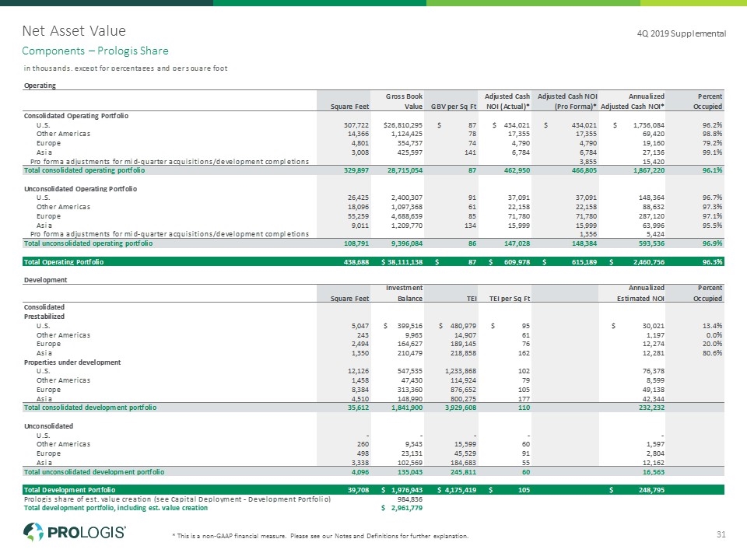
Task: Click 'Total consolidated operating portfolio' row label
Action: (x=84, y=170)
